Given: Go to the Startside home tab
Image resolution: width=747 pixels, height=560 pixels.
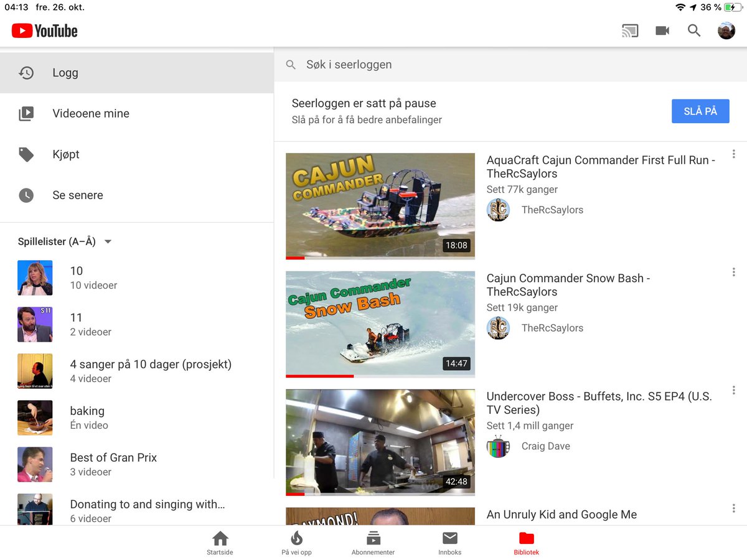Looking at the screenshot, I should click(220, 543).
